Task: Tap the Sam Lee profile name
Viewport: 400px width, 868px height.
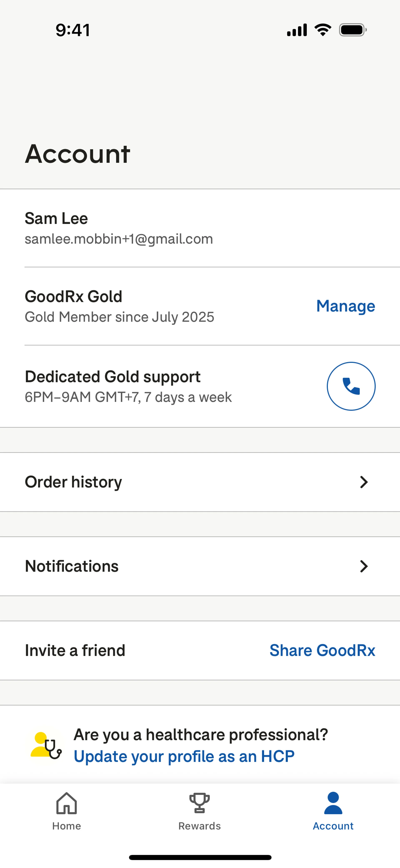Action: click(56, 218)
